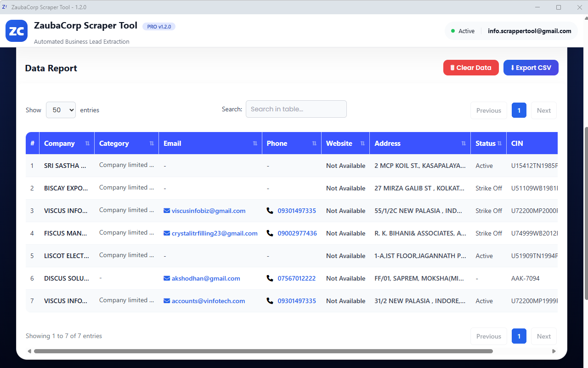Sort table by Status column arrows

tap(499, 144)
